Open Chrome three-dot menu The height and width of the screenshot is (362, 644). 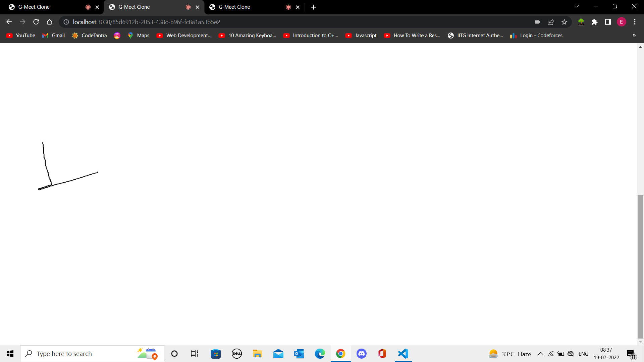635,22
